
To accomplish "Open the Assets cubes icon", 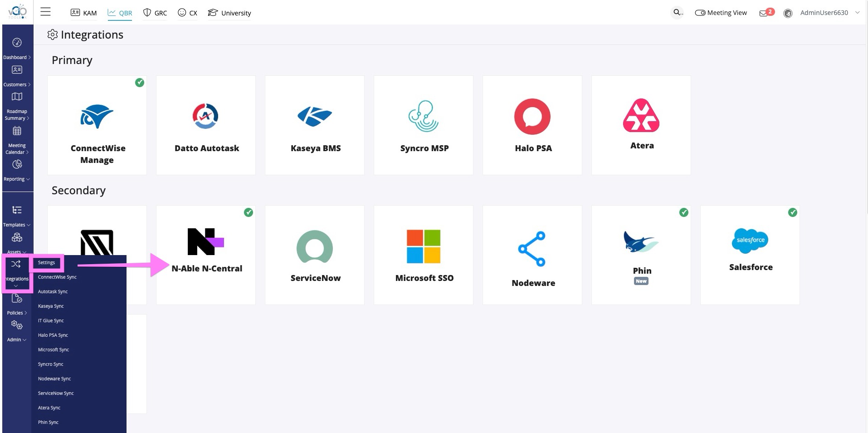I will (17, 237).
